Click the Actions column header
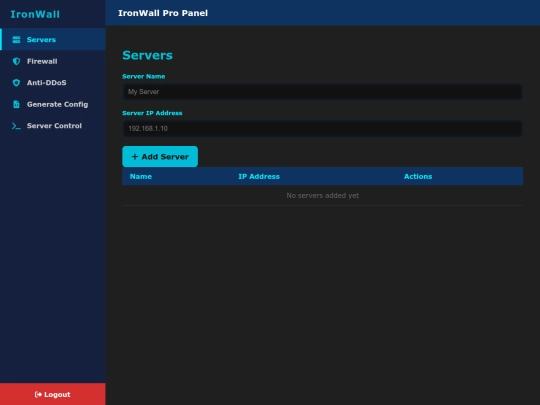The image size is (540, 405). tap(418, 176)
